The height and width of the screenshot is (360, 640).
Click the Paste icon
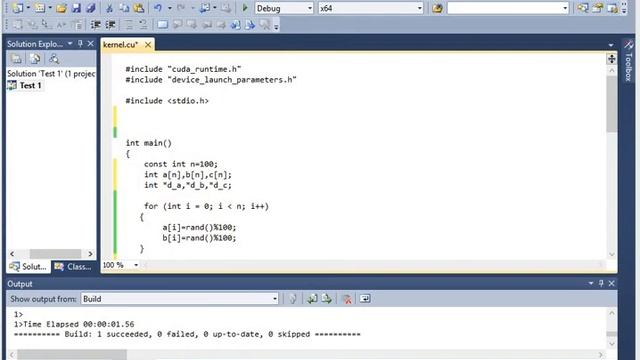click(139, 8)
